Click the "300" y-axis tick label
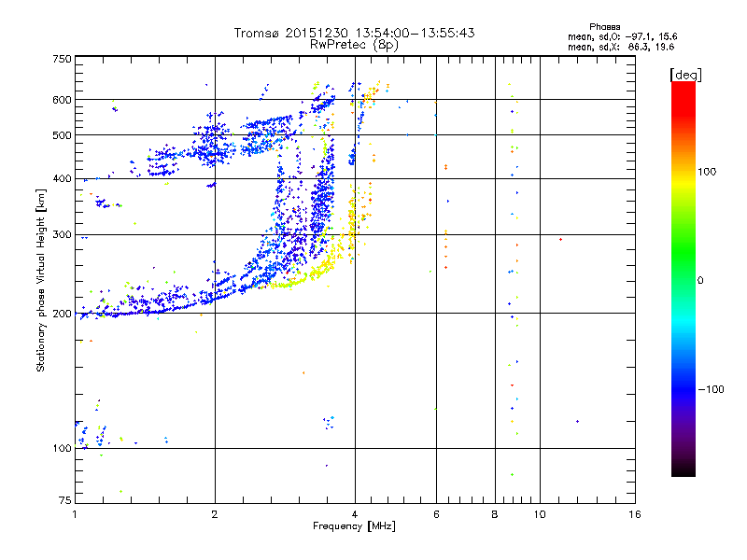This screenshot has width=747, height=560. click(62, 235)
